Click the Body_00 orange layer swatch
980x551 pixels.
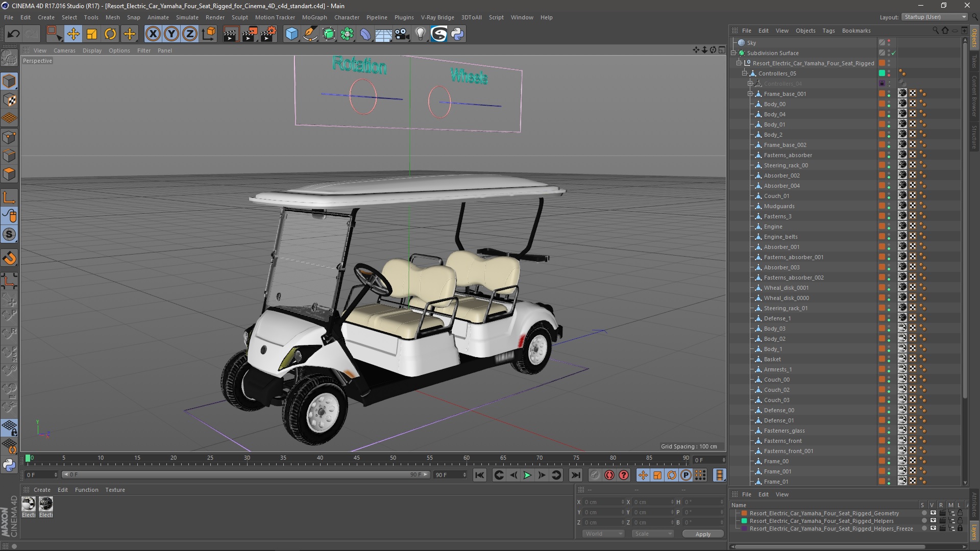click(x=882, y=104)
